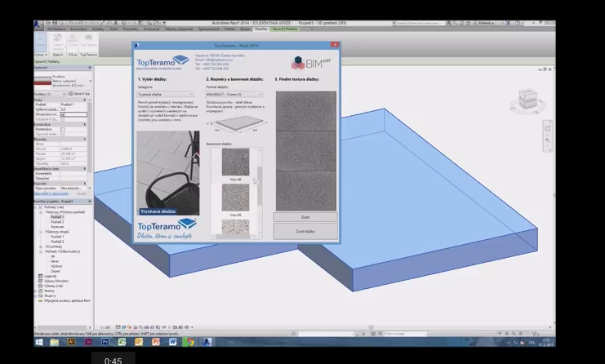Image resolution: width=605 pixels, height=364 pixels.
Task: Switch to Revit via its taskbar icon
Action: coord(207,342)
